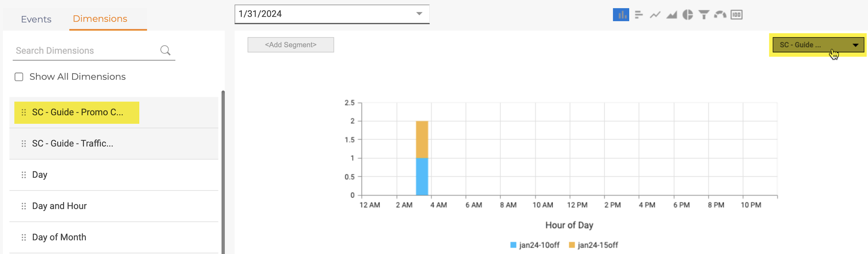Open the 1/31/2024 date dropdown

point(332,14)
